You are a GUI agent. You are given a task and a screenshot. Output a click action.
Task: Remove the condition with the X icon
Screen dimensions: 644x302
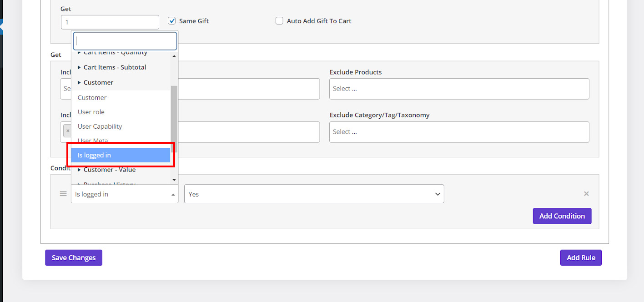(586, 194)
